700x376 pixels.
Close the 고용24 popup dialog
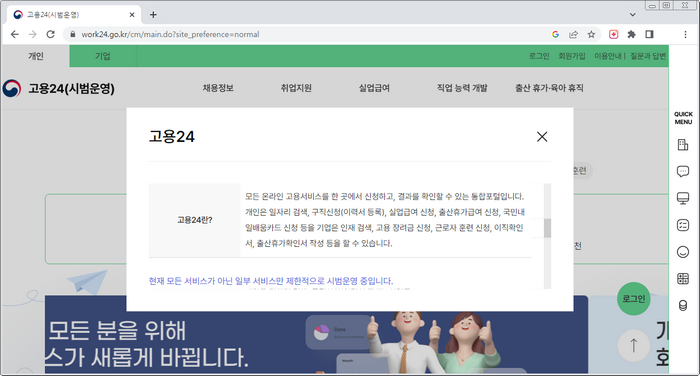tap(542, 137)
